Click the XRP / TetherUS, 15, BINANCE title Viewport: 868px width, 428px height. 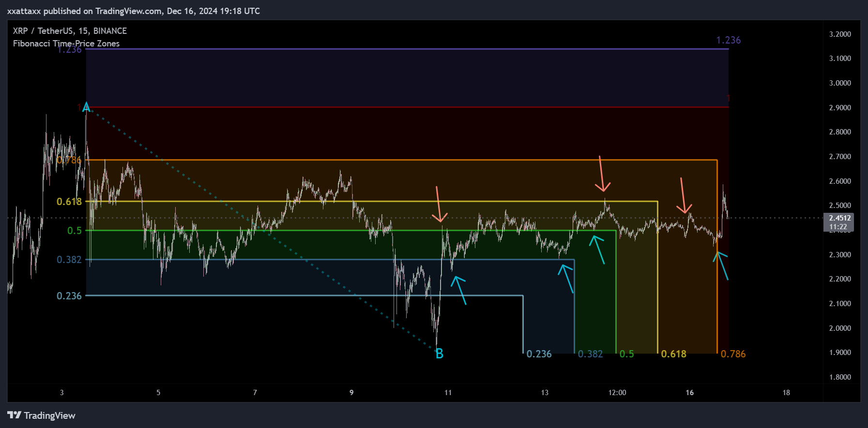tap(70, 31)
